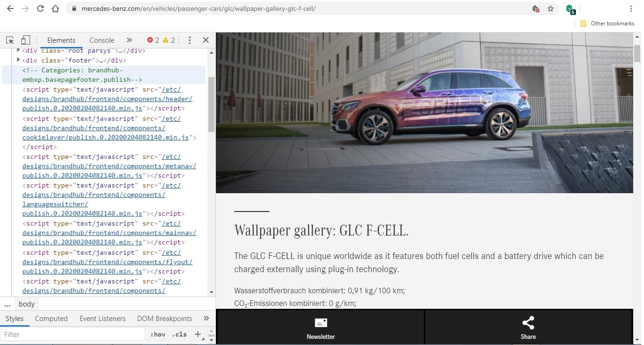Viewport: 644px width, 345px height.
Task: Open the flyout publish script source link
Action: pos(107,262)
